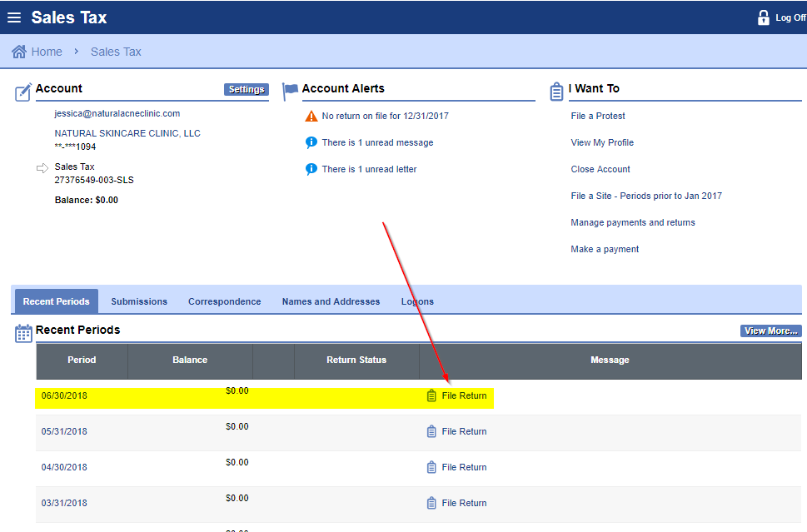
Task: Click the Balance: $0.00 text
Action: click(87, 200)
